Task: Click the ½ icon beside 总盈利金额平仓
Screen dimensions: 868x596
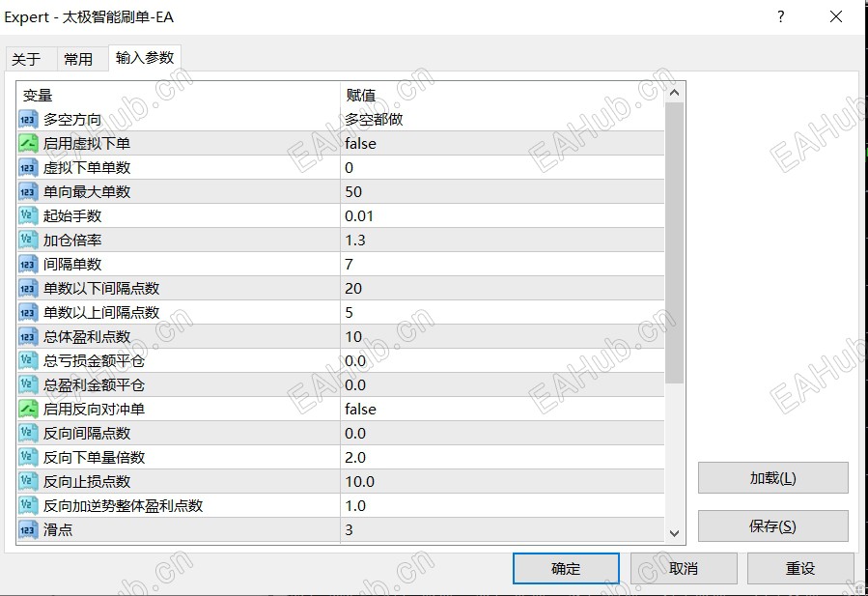Action: pyautogui.click(x=26, y=384)
